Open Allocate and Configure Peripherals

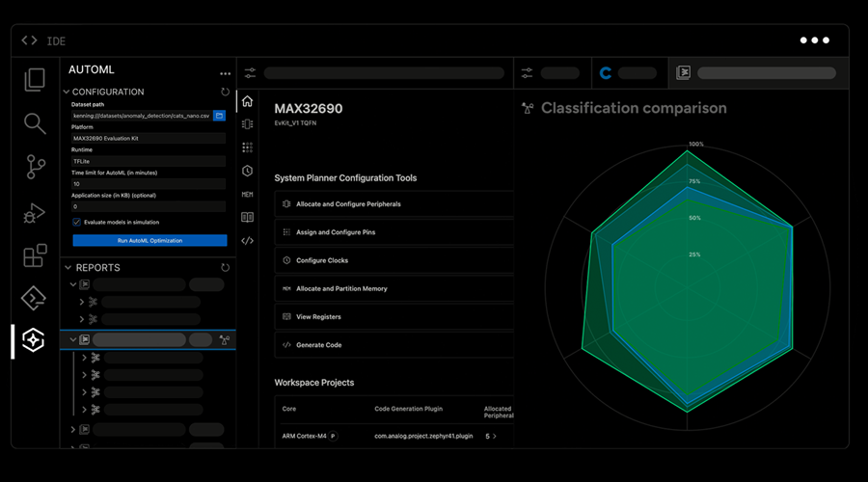tap(394, 204)
